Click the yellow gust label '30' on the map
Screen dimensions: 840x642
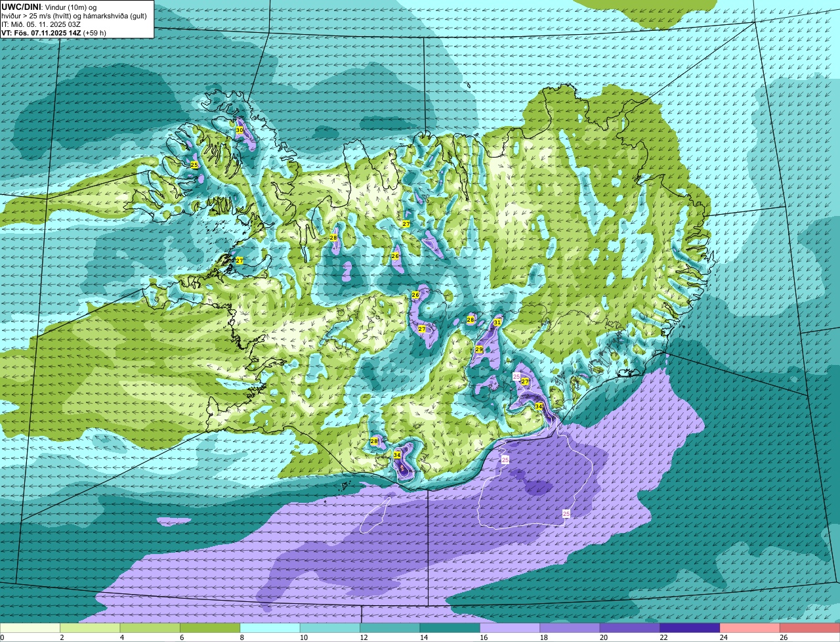[x=239, y=131]
